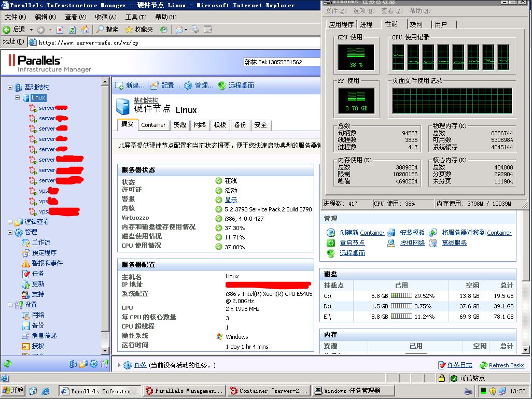Screen dimensions: 532x399
Task: Click the Windows 开始 Start button
Action: (13, 391)
